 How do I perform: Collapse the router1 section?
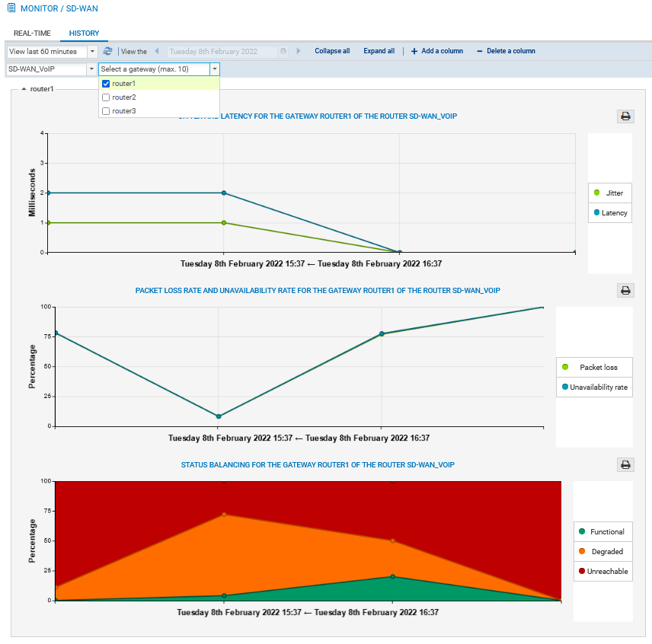coord(23,89)
